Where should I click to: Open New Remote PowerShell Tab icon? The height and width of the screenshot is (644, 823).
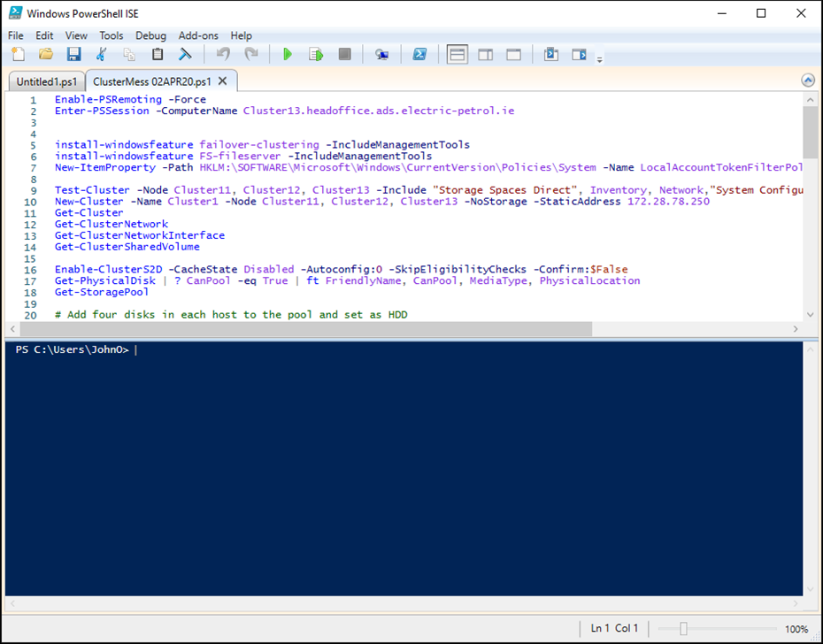click(x=382, y=55)
